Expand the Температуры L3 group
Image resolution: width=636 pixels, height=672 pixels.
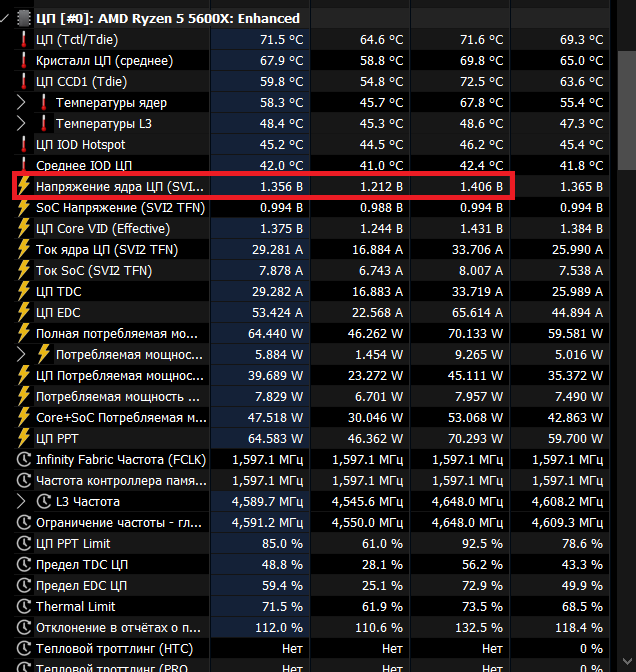point(21,123)
